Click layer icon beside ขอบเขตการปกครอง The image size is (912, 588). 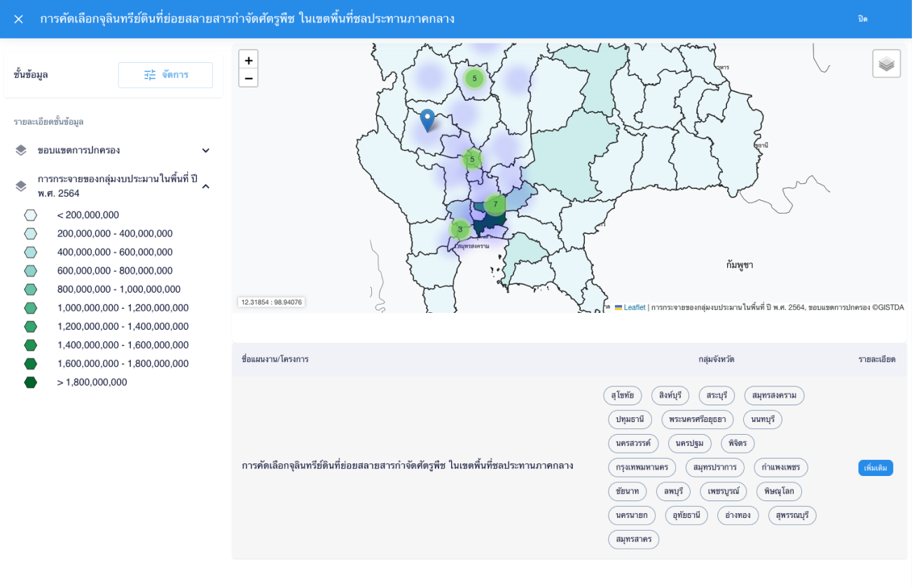pyautogui.click(x=21, y=150)
